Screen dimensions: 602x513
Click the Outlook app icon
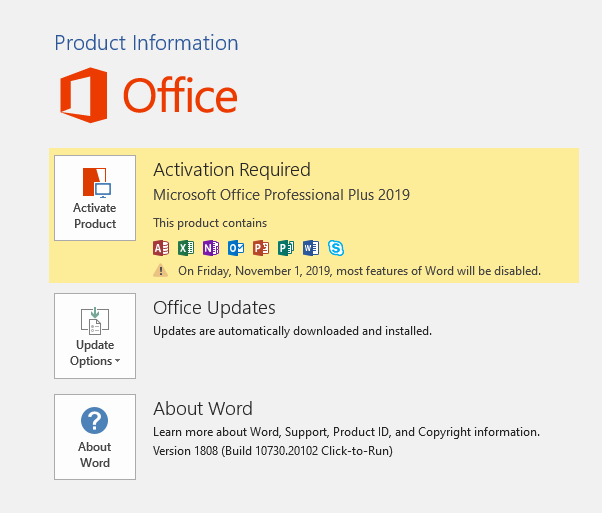[236, 248]
